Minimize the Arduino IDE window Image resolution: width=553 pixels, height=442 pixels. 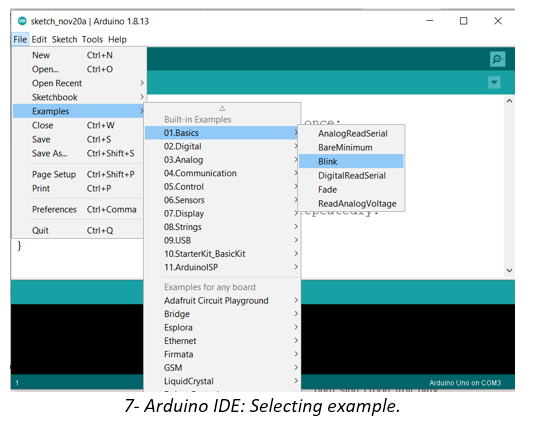(430, 21)
